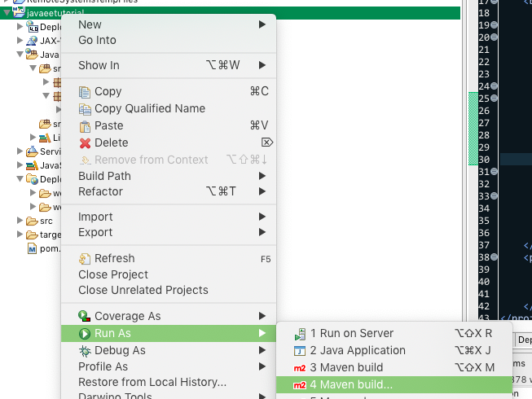Click the red Delete X icon

pyautogui.click(x=85, y=143)
